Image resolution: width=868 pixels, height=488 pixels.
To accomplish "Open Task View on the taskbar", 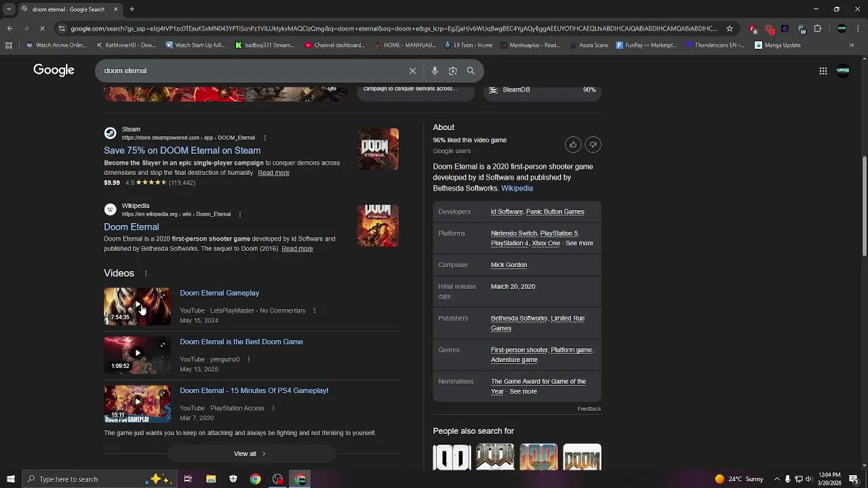I will (x=188, y=479).
